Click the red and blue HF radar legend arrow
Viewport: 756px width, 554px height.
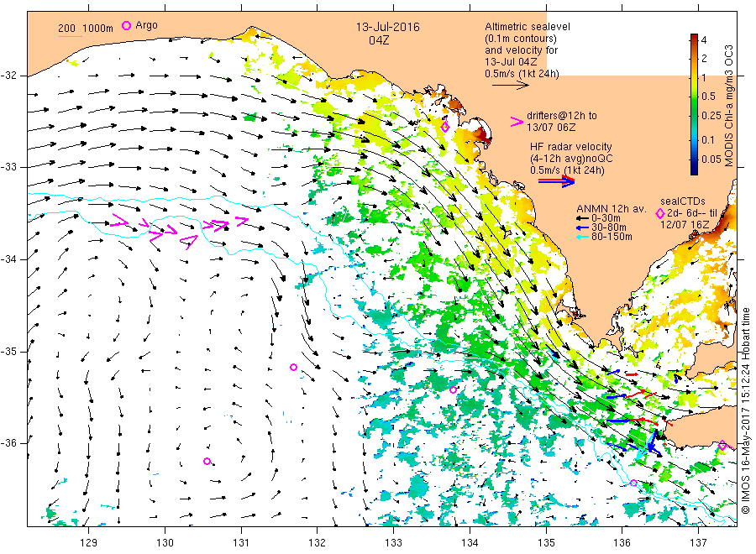[557, 180]
